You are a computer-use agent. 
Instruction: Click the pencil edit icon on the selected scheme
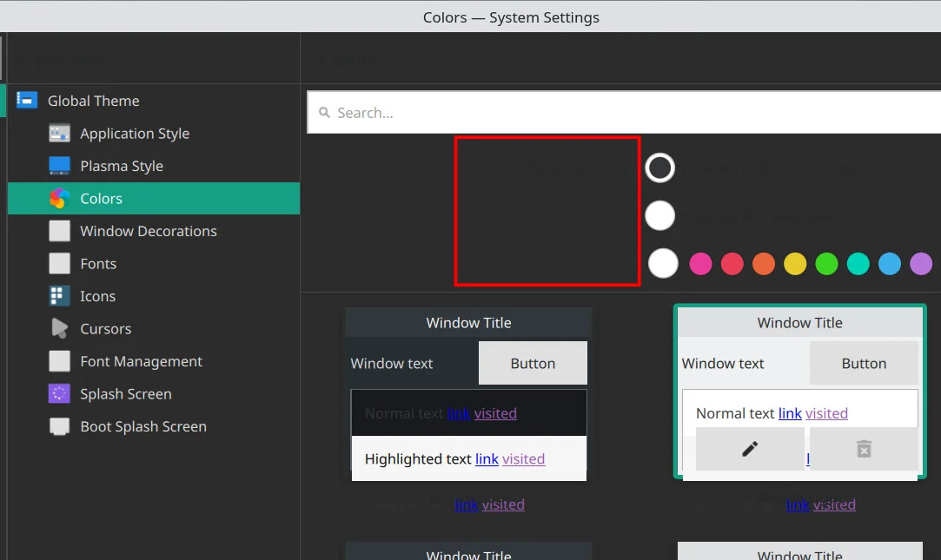(750, 449)
